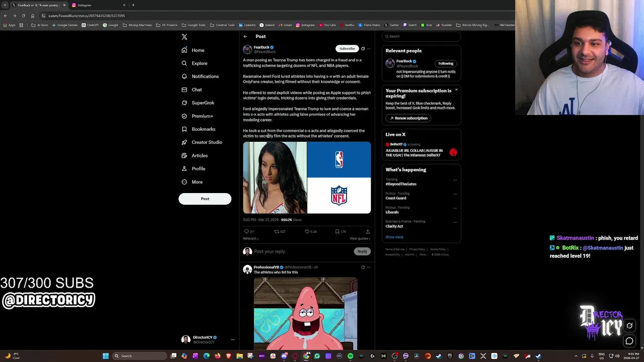This screenshot has height=362, width=644.
Task: Open the NFL logo image
Action: 339,196
